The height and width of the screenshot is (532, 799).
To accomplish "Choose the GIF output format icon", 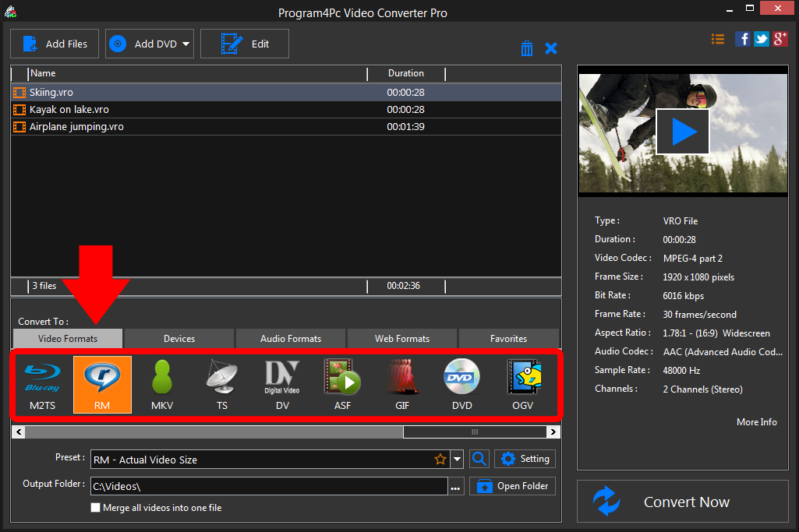I will [x=401, y=384].
